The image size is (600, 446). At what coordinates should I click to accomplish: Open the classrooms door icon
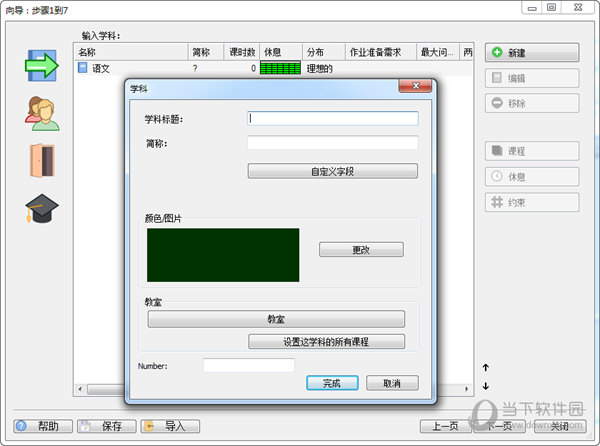pos(42,161)
